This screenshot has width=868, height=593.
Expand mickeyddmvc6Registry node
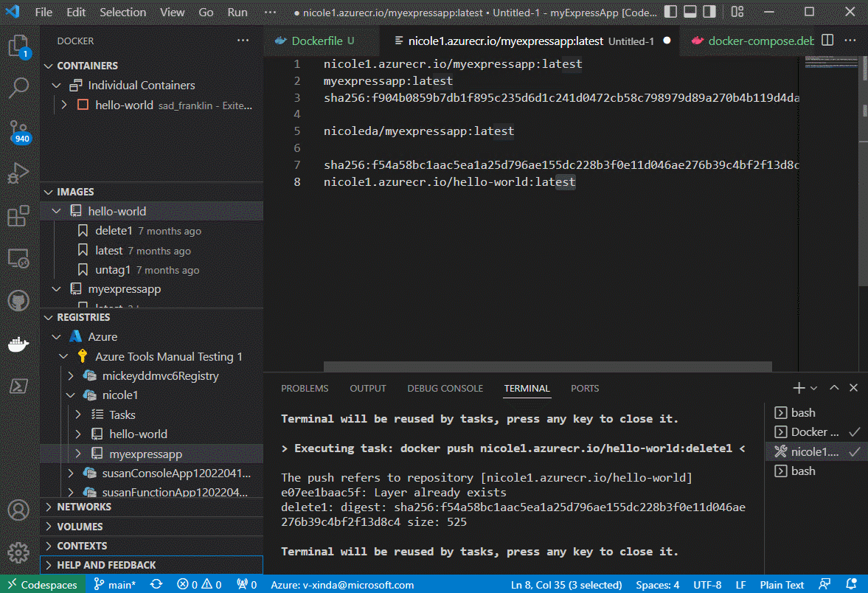(71, 376)
